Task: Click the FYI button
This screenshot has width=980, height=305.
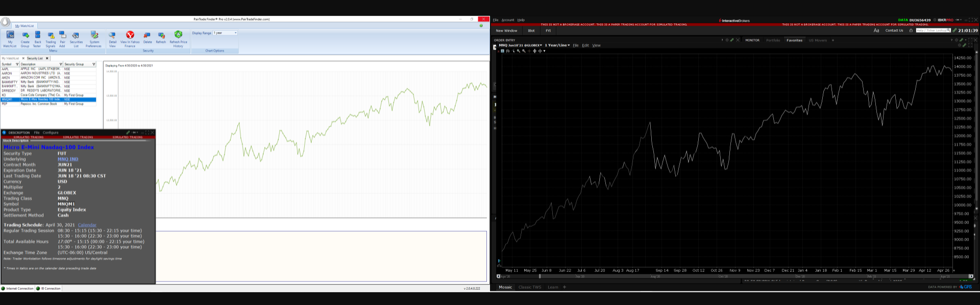Action: (548, 31)
